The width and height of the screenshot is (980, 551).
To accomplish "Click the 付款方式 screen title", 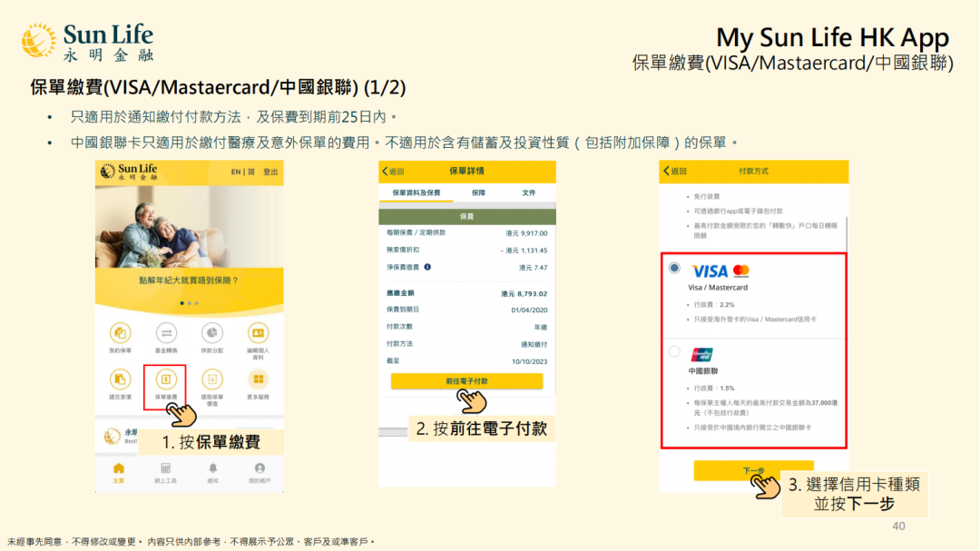I will click(x=753, y=171).
